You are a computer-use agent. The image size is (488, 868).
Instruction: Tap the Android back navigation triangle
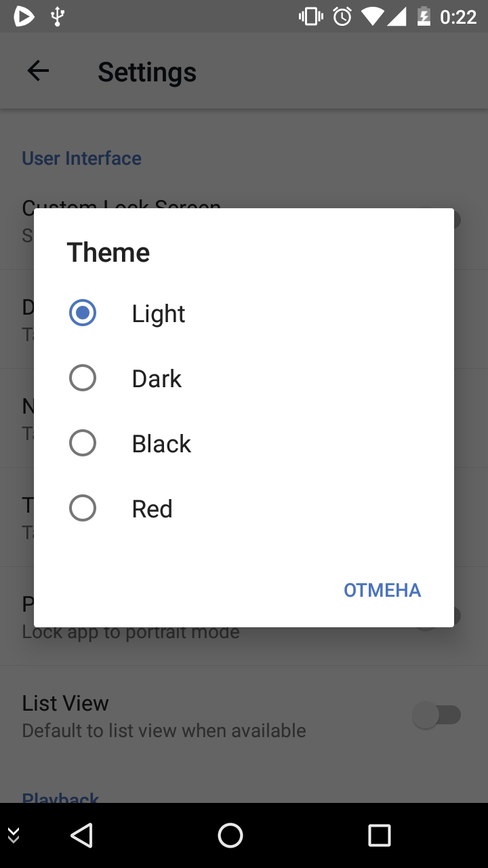[x=81, y=835]
